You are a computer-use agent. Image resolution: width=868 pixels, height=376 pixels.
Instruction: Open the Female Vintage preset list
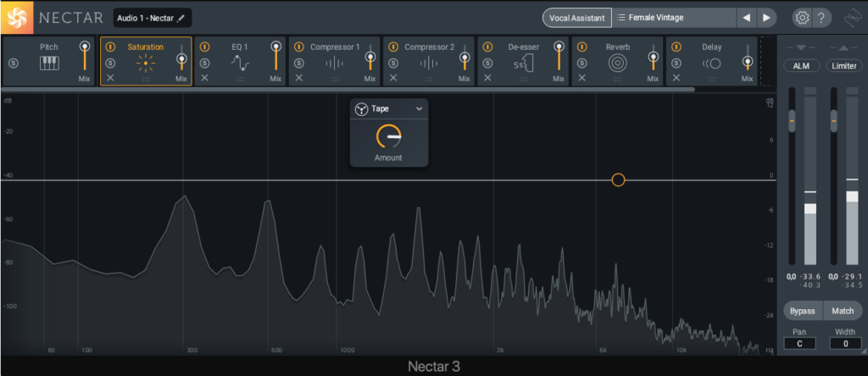tap(674, 18)
